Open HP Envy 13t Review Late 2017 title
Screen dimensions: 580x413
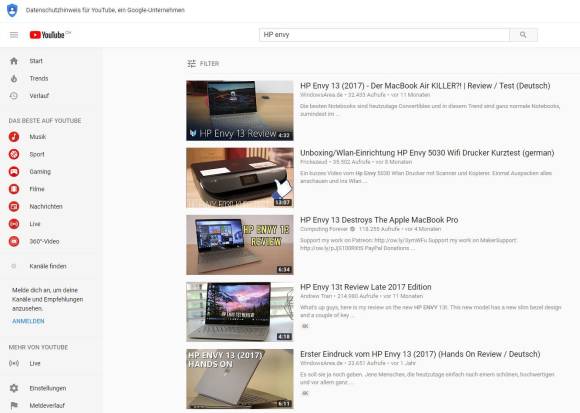pos(365,287)
